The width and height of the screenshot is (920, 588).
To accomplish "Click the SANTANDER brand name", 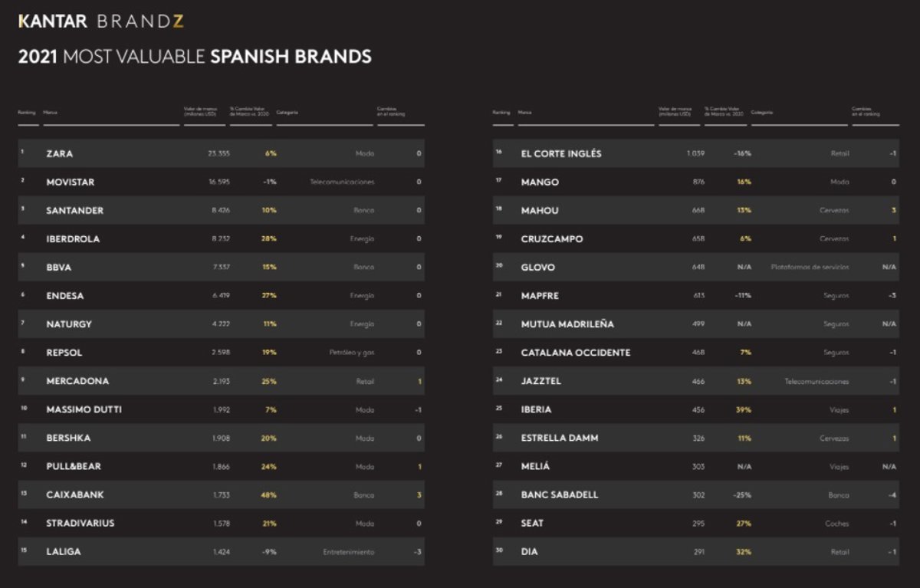I will tap(74, 211).
